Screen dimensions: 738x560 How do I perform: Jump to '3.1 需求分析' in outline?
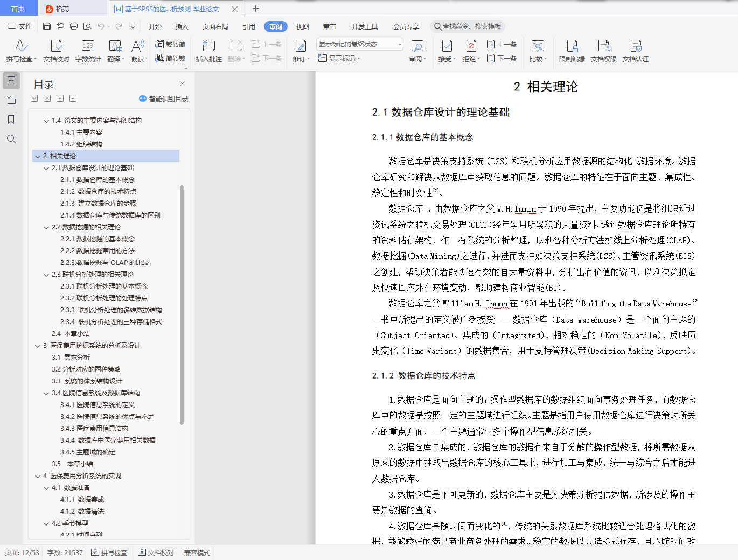[x=71, y=358]
